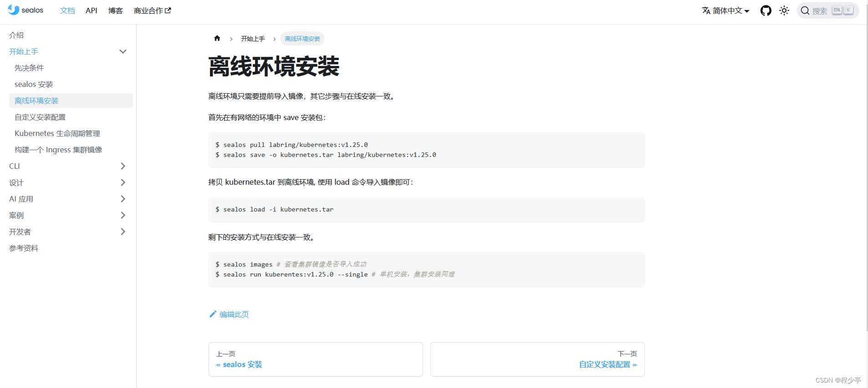Open the 博客 nav item
868x388 pixels.
(x=116, y=10)
